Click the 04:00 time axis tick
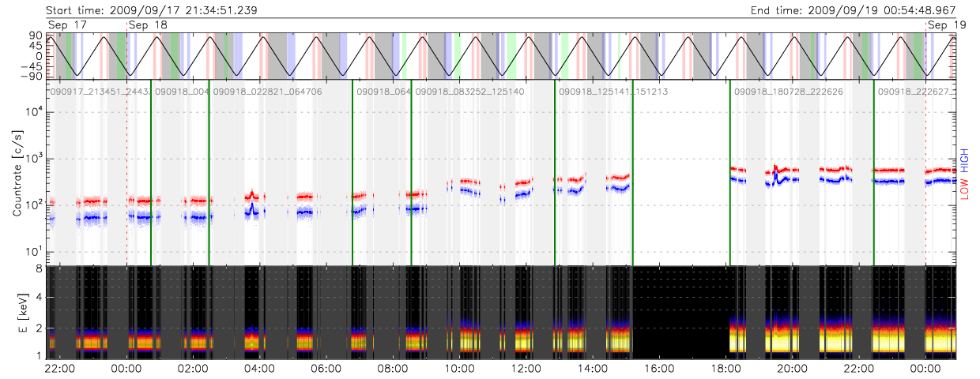The width and height of the screenshot is (980, 379). (260, 368)
